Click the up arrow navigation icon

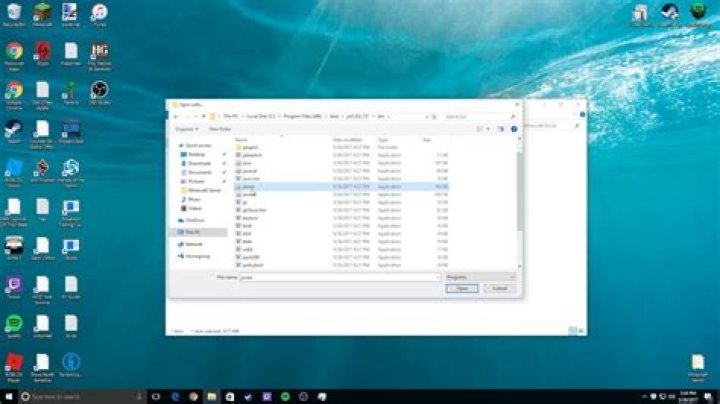pyautogui.click(x=203, y=117)
